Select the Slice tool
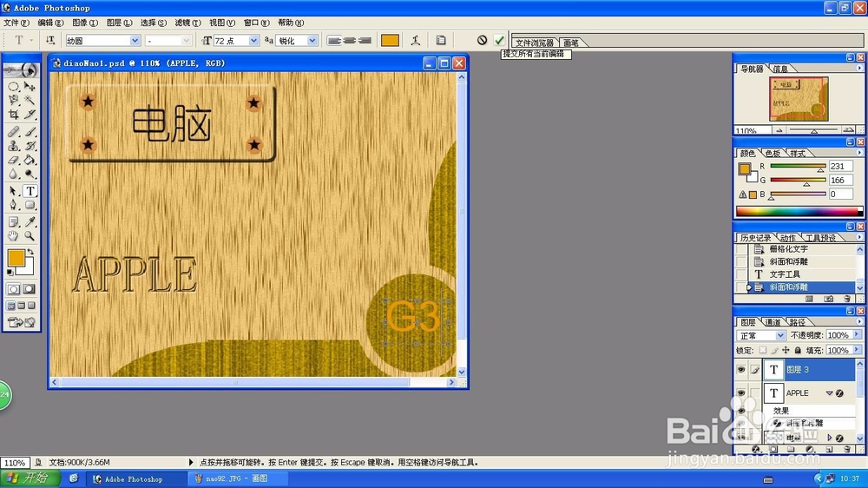The width and height of the screenshot is (868, 488). point(30,114)
